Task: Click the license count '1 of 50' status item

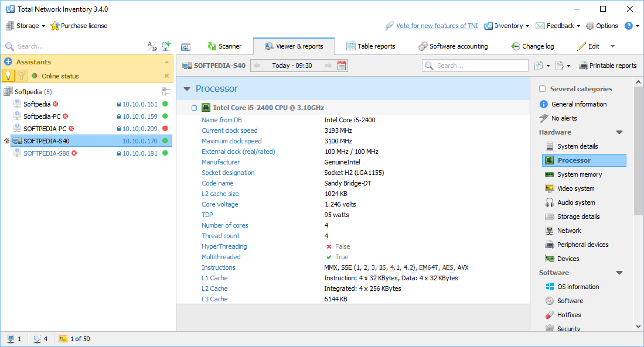Action: pyautogui.click(x=74, y=339)
